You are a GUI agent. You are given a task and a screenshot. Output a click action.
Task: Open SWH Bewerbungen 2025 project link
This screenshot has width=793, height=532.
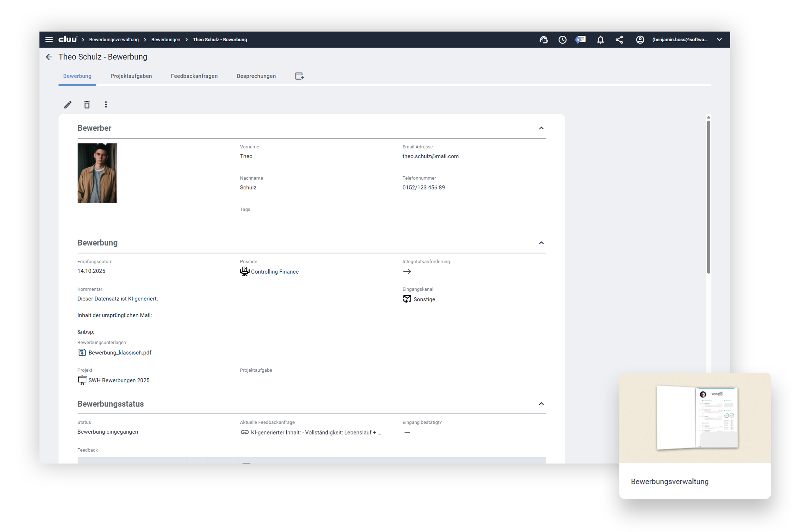click(118, 380)
